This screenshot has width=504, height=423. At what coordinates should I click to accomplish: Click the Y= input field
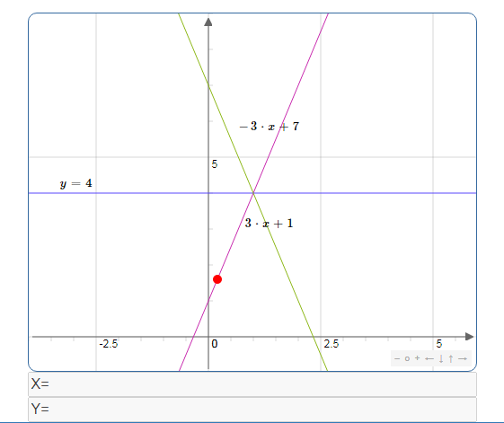click(x=252, y=410)
